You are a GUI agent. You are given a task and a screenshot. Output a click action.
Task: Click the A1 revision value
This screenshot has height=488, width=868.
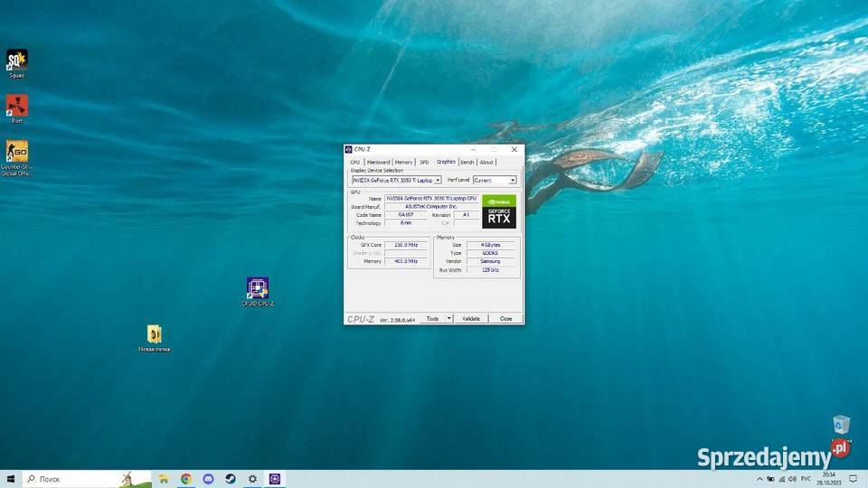[x=467, y=215]
